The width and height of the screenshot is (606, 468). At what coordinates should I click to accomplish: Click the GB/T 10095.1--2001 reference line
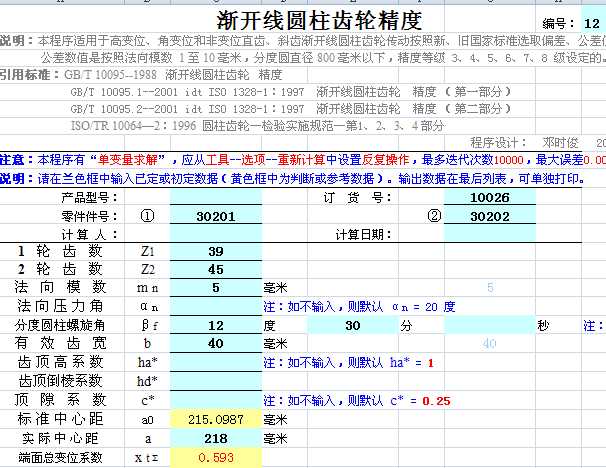pos(291,92)
